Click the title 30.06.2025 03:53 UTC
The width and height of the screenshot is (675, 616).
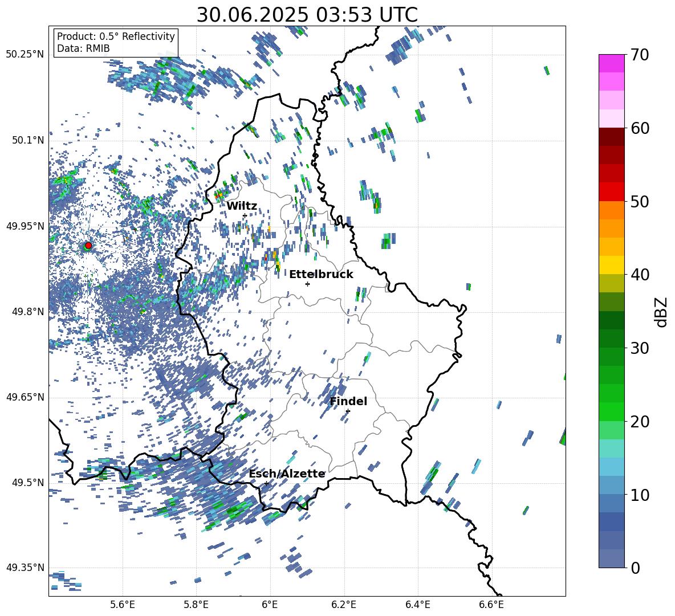[307, 15]
